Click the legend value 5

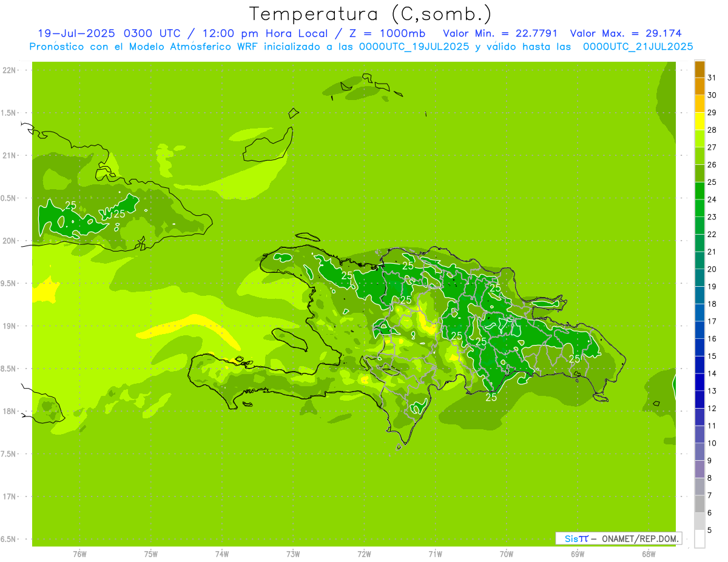coord(710,530)
